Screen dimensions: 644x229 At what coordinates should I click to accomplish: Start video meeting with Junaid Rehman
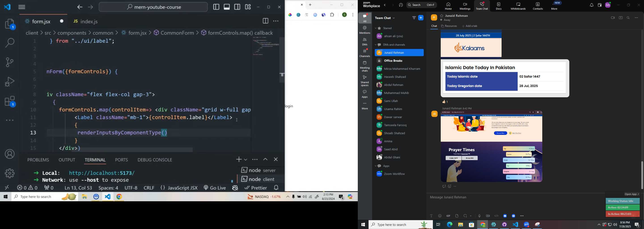(613, 18)
